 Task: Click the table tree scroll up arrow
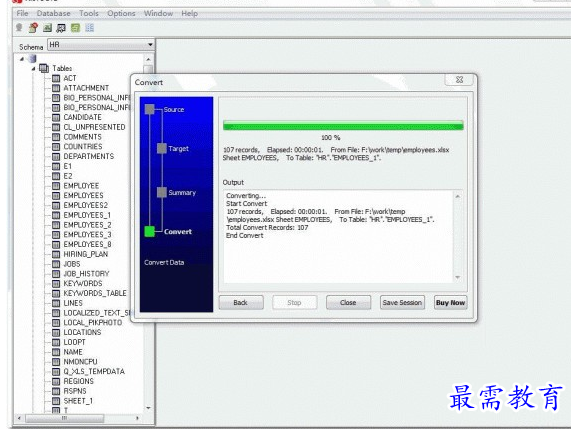pos(148,59)
